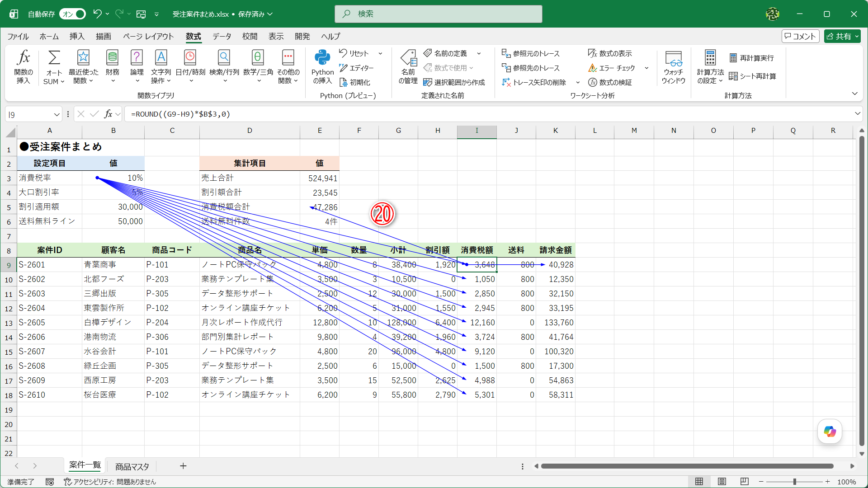Click the search (検索) box

point(438,14)
